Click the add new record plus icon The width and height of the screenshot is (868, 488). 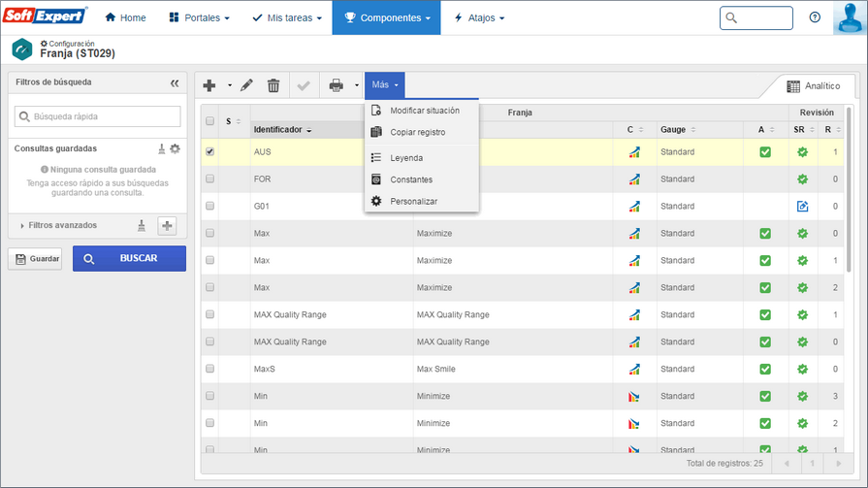pos(209,85)
